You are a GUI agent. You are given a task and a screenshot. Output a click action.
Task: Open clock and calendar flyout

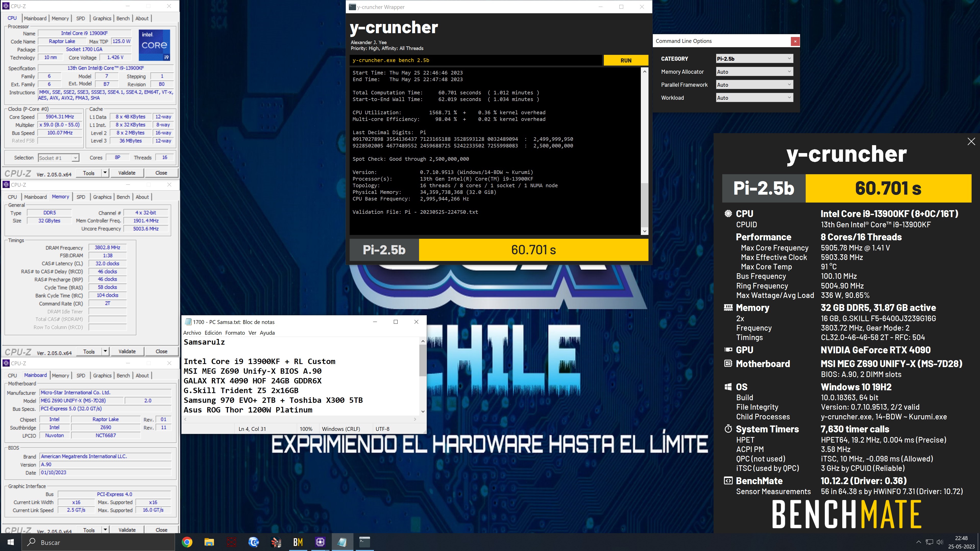point(961,542)
